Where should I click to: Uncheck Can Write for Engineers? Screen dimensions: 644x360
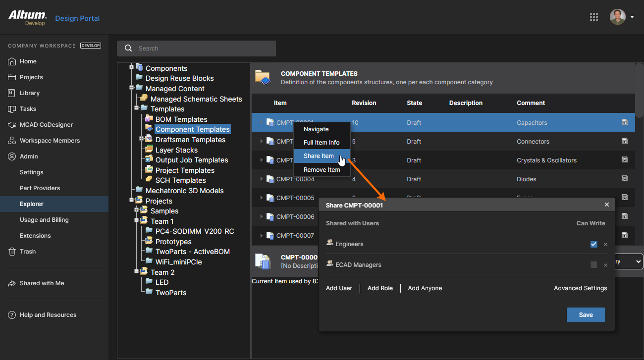(594, 244)
